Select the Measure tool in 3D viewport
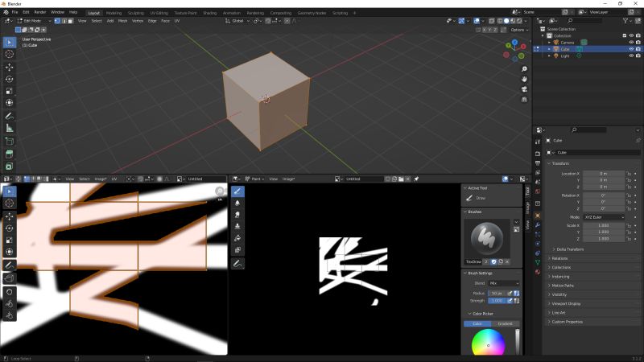The width and height of the screenshot is (644, 362). tap(10, 129)
